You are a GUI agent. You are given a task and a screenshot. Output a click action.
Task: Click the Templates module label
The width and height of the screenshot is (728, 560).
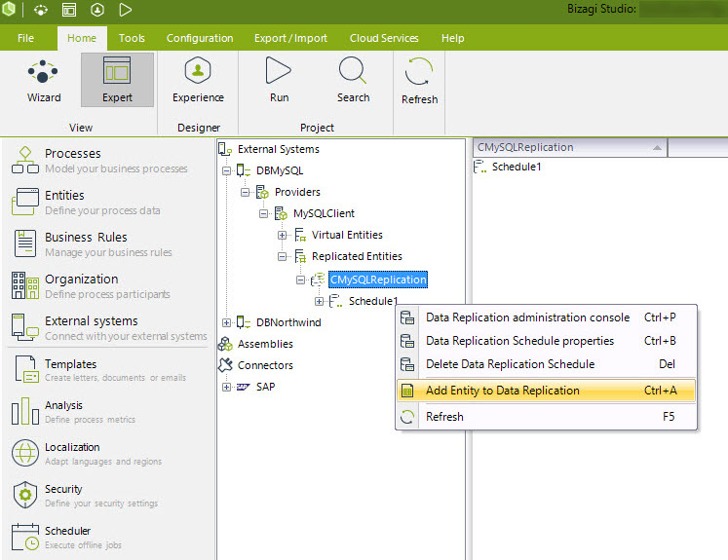point(70,363)
